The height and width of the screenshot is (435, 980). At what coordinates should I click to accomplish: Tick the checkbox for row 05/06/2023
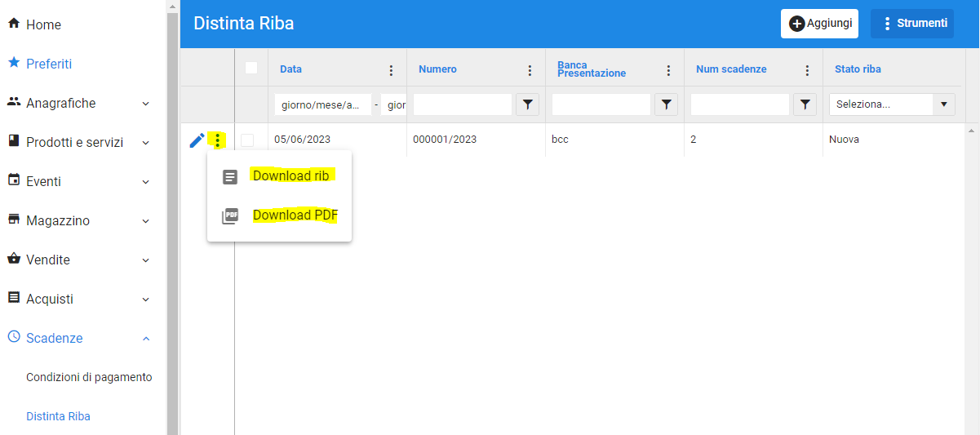coord(247,140)
